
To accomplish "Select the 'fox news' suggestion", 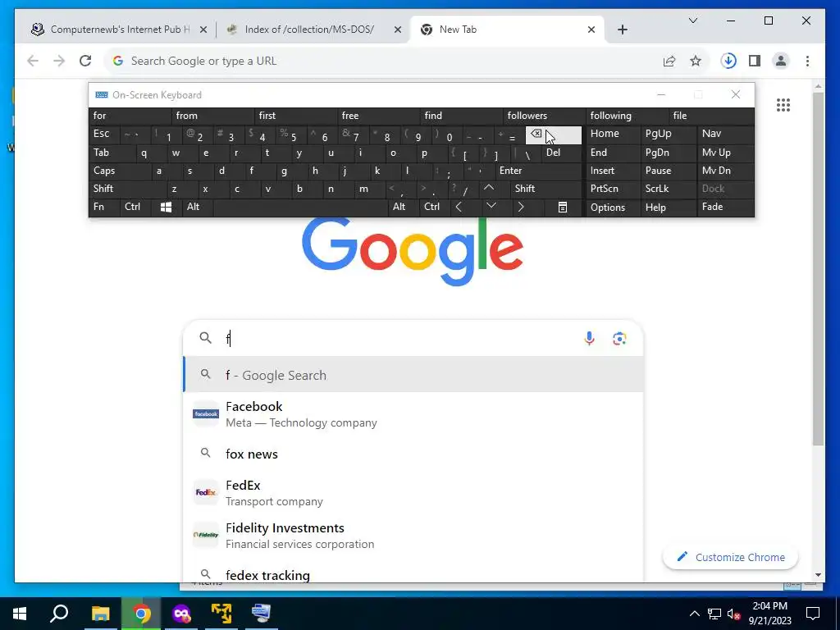I will point(413,454).
